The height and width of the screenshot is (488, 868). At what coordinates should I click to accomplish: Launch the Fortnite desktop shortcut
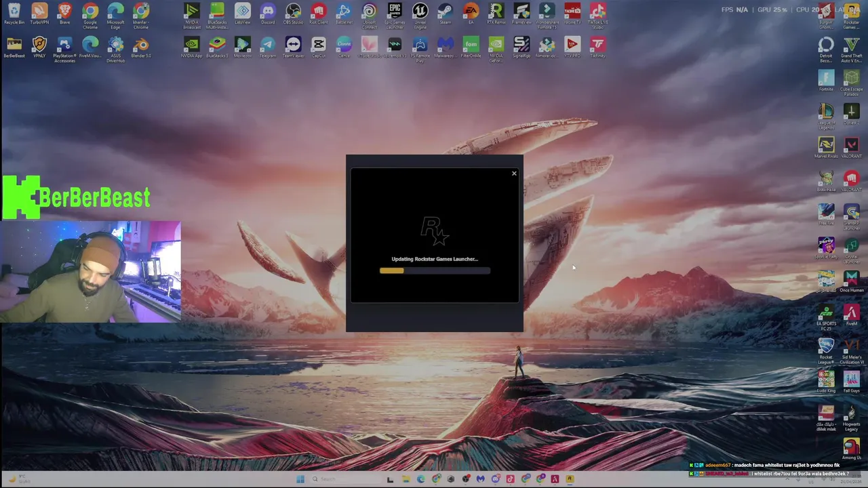[x=826, y=81]
